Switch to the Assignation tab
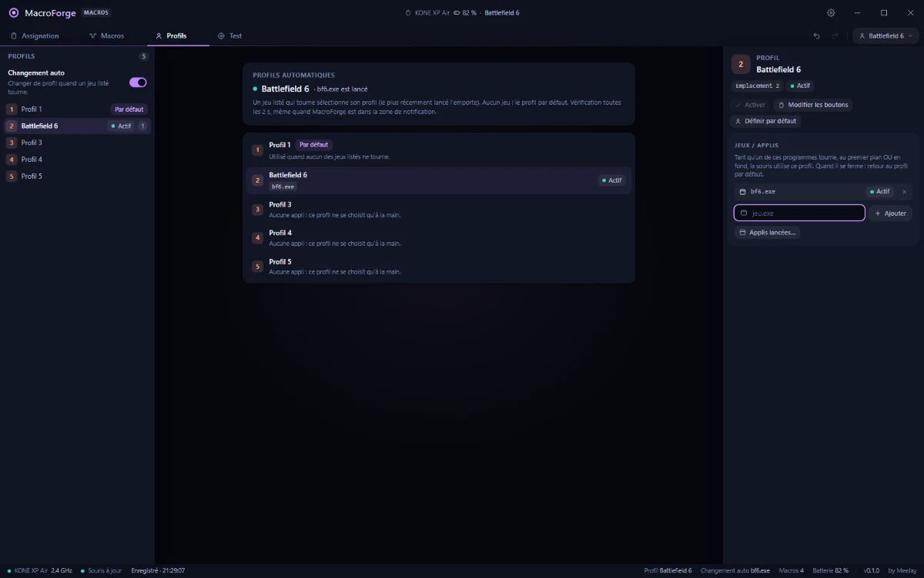This screenshot has width=924, height=578. click(x=35, y=36)
